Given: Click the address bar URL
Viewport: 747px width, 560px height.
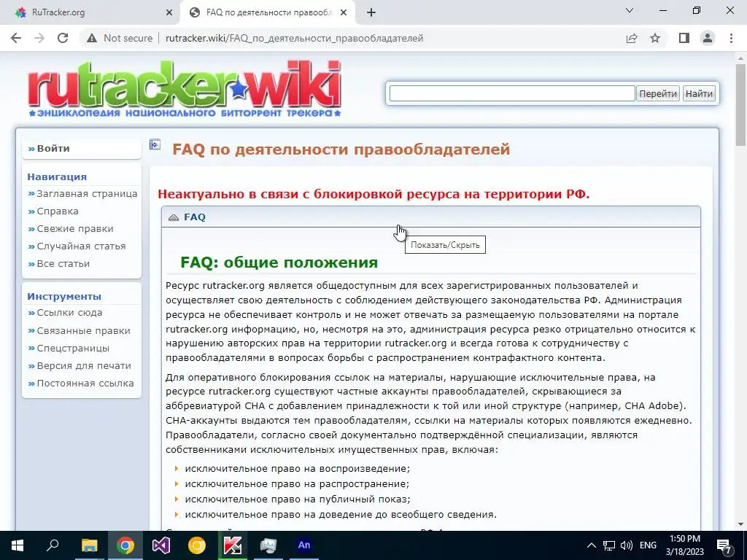Looking at the screenshot, I should click(x=295, y=38).
